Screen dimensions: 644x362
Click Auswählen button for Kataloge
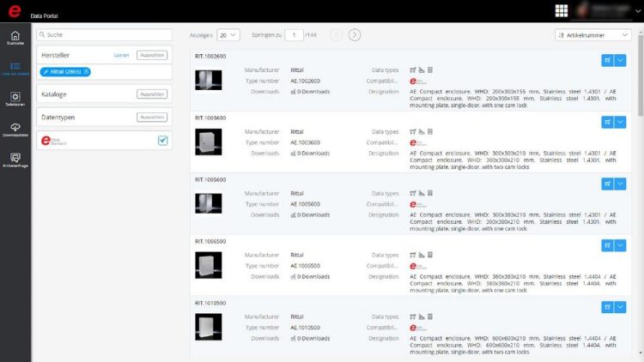151,94
